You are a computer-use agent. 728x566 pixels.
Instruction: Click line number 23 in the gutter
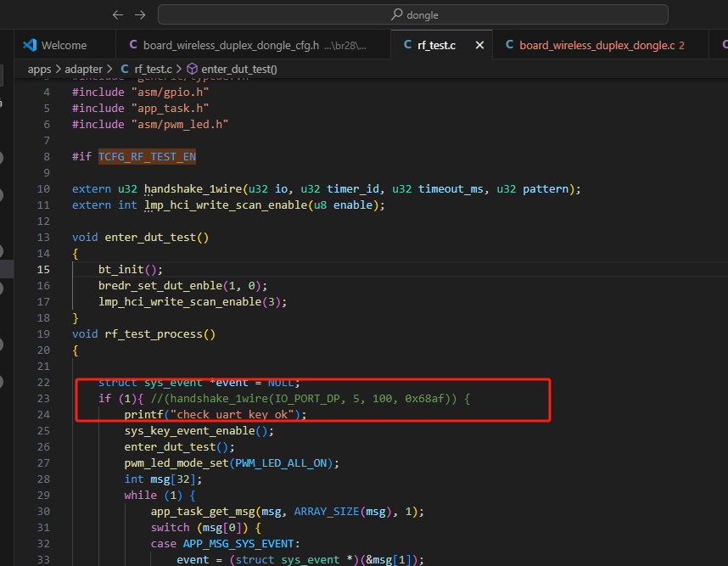(x=43, y=398)
